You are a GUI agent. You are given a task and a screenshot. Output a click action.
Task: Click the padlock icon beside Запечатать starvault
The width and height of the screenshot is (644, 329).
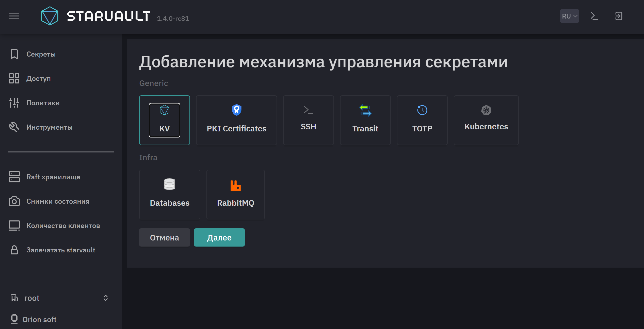pyautogui.click(x=14, y=250)
